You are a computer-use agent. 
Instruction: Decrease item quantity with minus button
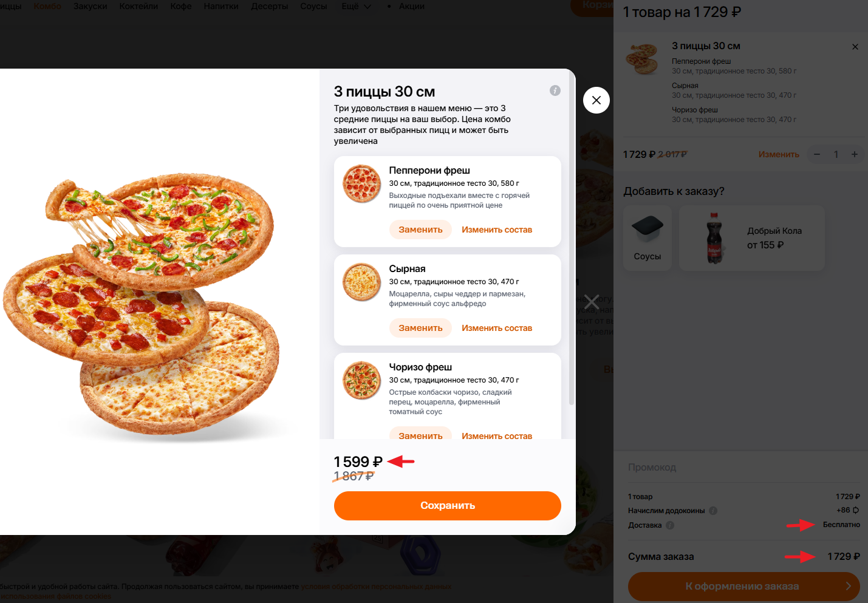coord(817,154)
